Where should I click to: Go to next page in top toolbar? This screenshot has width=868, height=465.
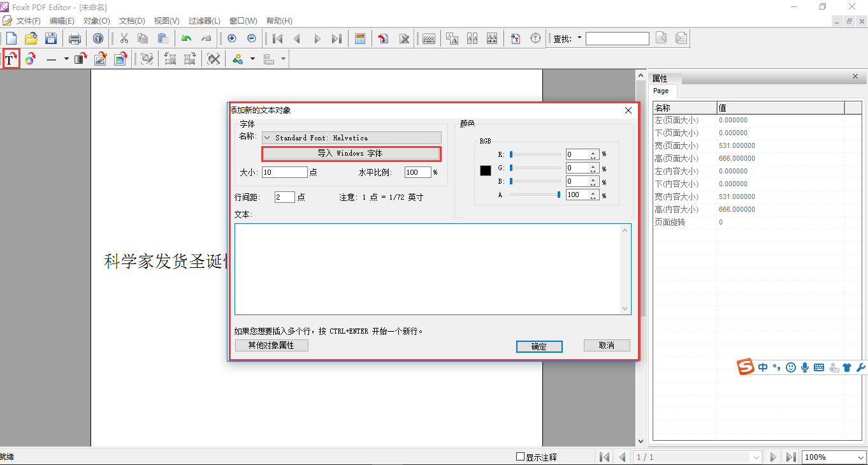pyautogui.click(x=317, y=38)
